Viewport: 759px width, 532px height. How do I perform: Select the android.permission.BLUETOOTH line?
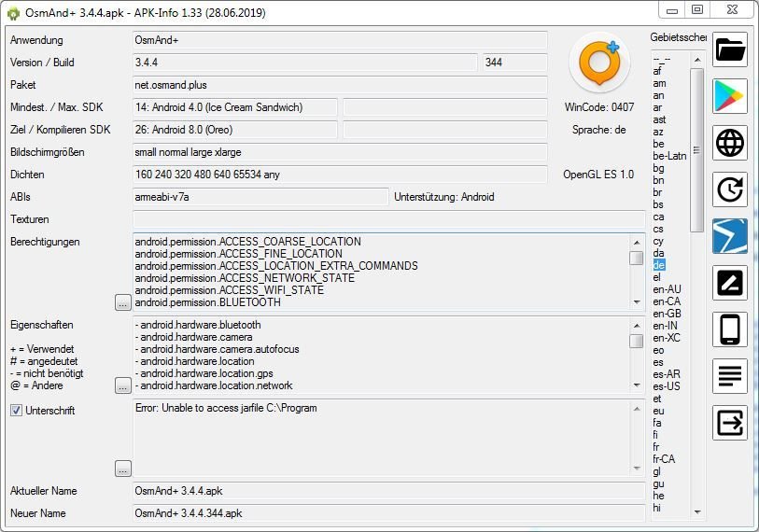click(207, 302)
